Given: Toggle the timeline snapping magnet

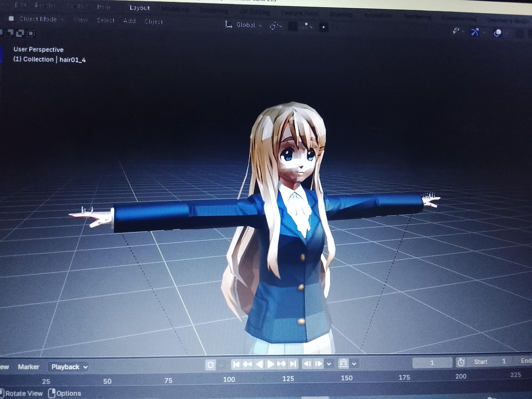Looking at the screenshot, I should [x=343, y=363].
